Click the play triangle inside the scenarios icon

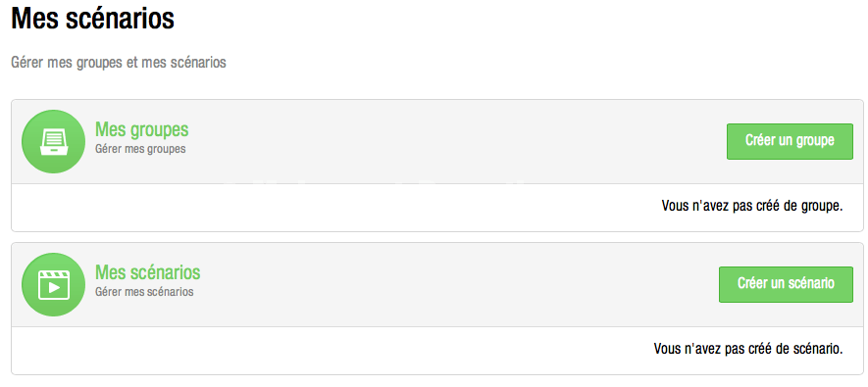(54, 287)
